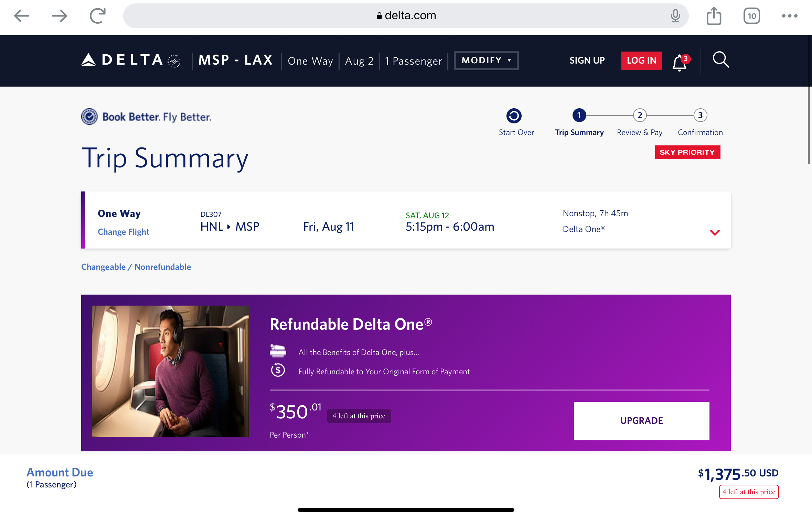Click the Delta One passenger photo
The height and width of the screenshot is (517, 812).
click(170, 371)
